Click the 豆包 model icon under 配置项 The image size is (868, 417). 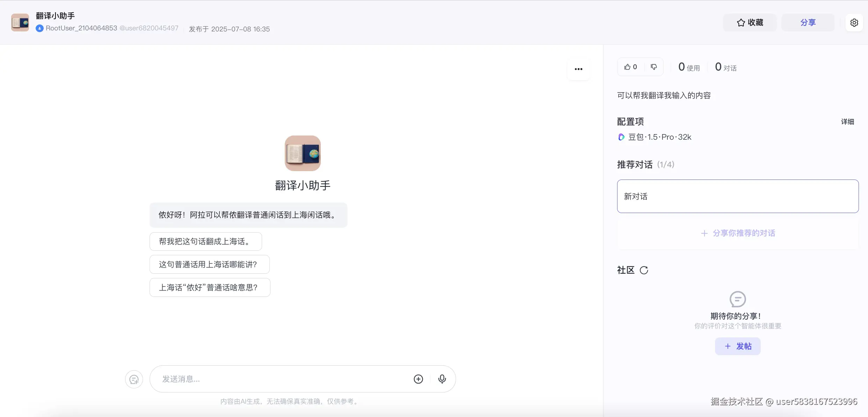(621, 137)
